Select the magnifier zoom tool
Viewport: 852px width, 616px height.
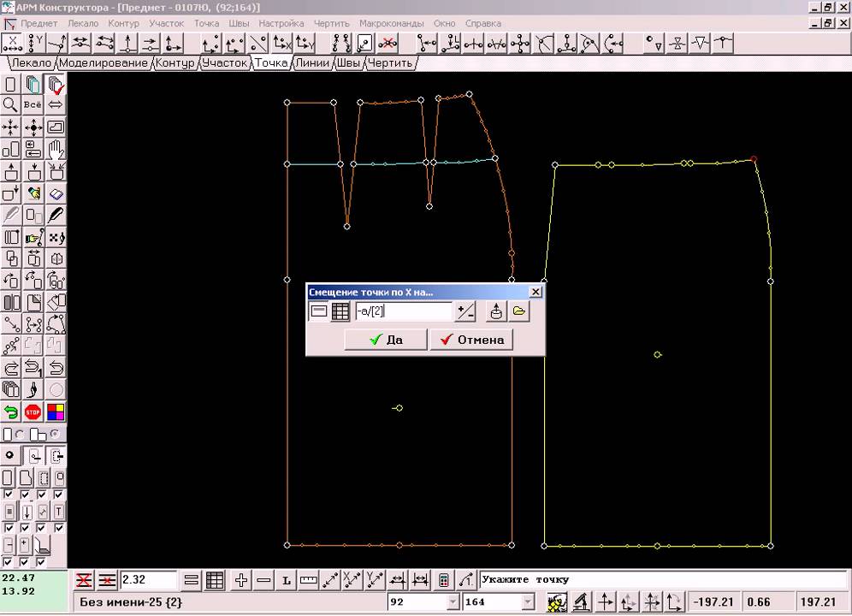[x=10, y=104]
